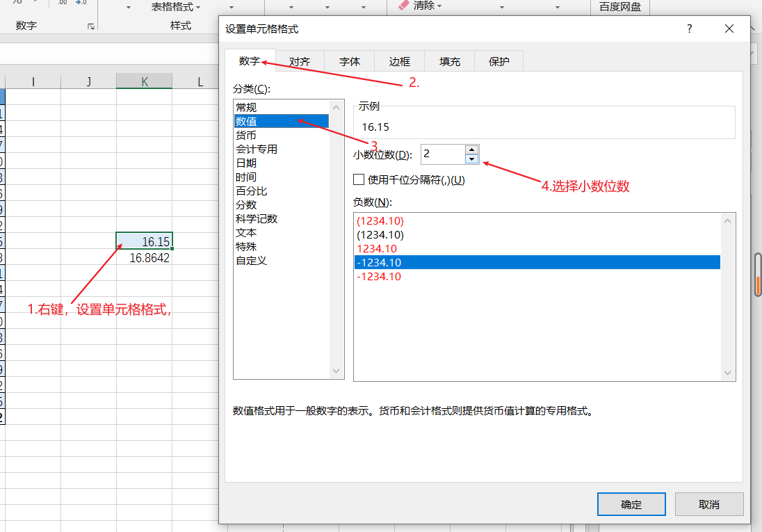Switch to the 保护 tab

[498, 61]
